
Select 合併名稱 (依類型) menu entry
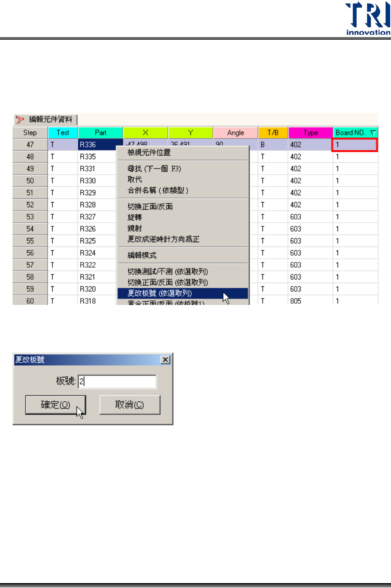(x=158, y=190)
